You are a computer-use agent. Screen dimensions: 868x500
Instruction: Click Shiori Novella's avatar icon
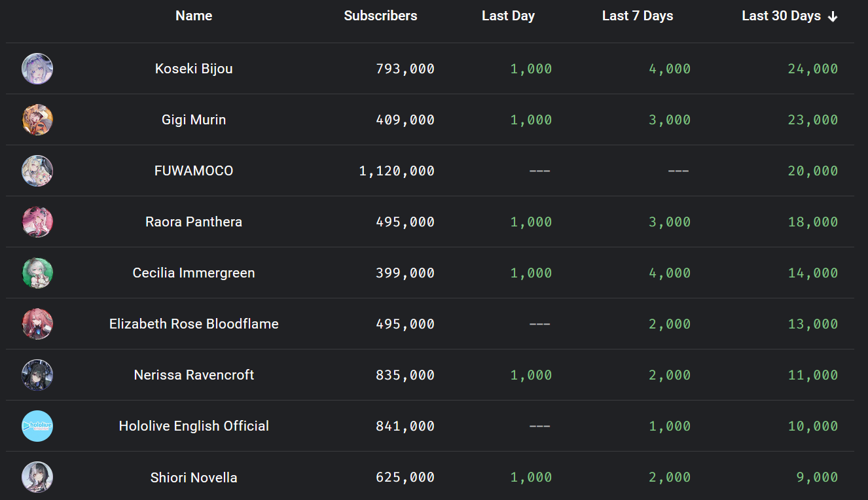click(37, 477)
